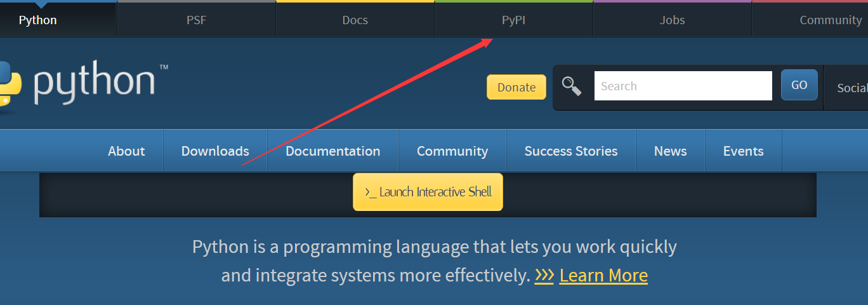This screenshot has width=868, height=305.
Task: Open the Jobs top tab
Action: point(673,20)
